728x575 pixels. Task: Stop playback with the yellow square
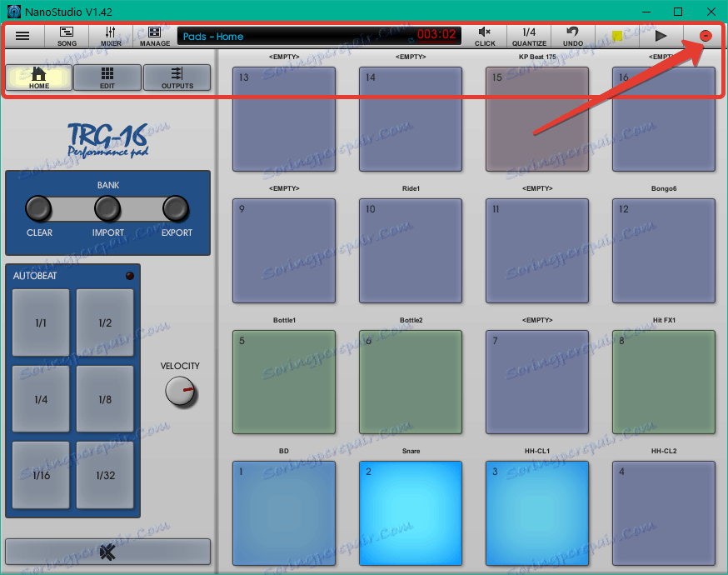tap(616, 36)
